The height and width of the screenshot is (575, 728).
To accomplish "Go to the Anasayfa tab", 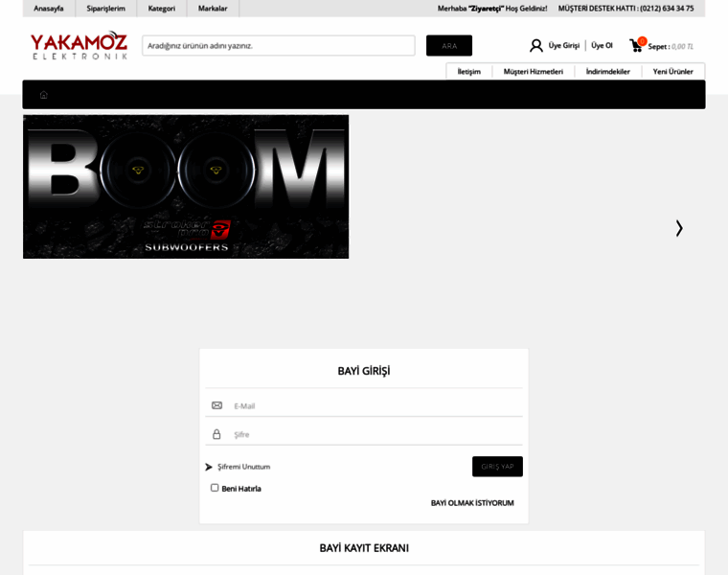I will pos(49,9).
